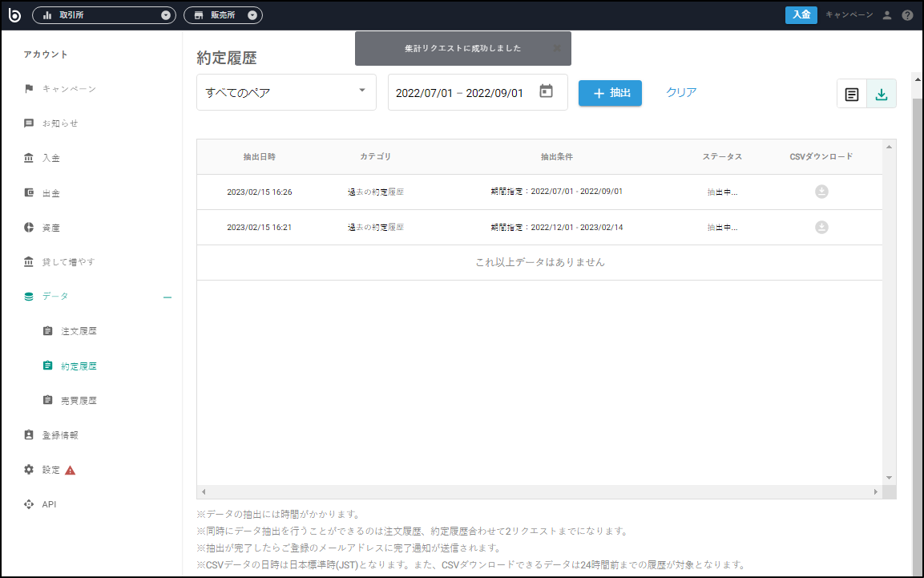Click the table's scroll up arrow

click(x=890, y=147)
